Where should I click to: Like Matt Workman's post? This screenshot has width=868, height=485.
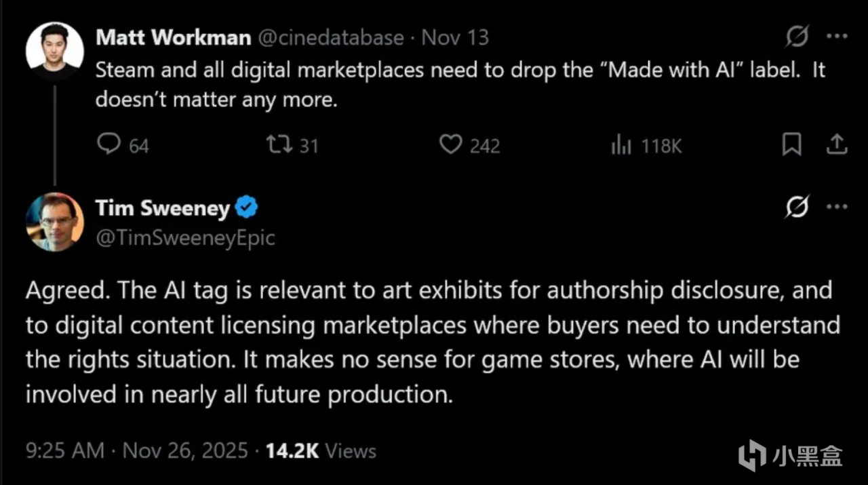point(451,144)
